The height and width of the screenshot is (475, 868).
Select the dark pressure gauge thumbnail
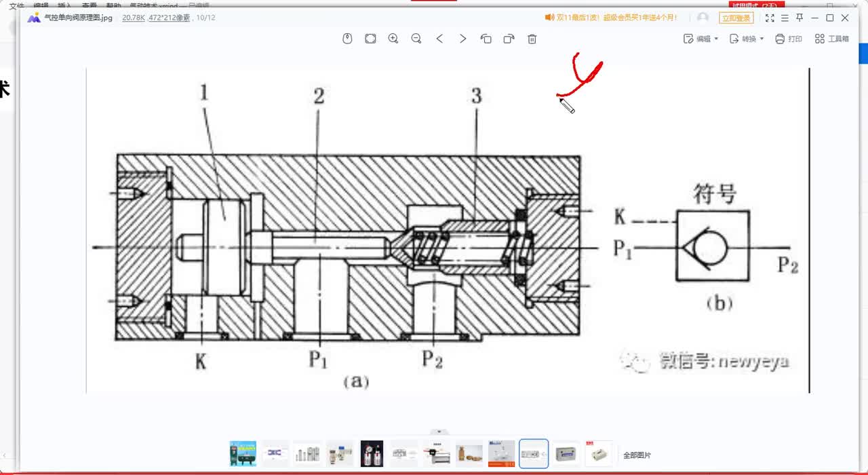tap(372, 453)
